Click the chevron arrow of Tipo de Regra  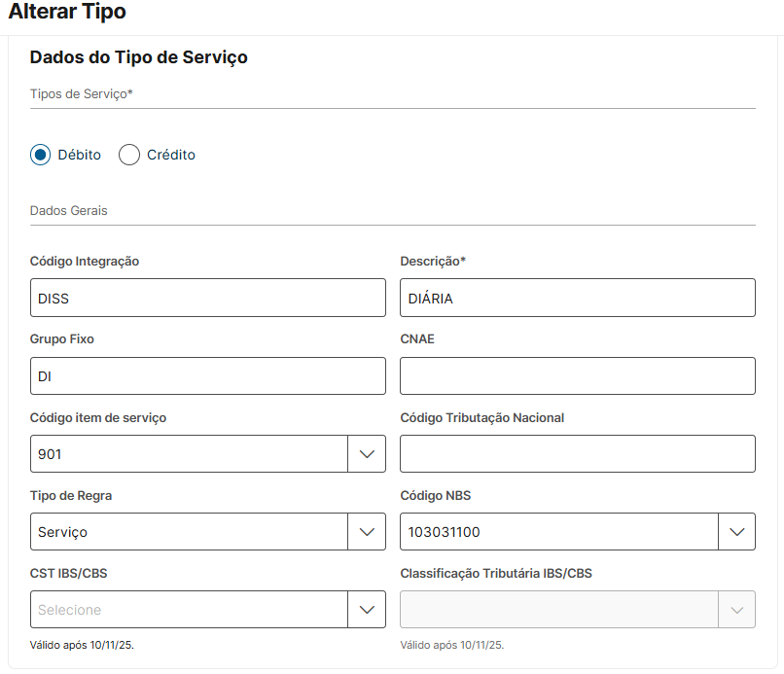point(367,532)
